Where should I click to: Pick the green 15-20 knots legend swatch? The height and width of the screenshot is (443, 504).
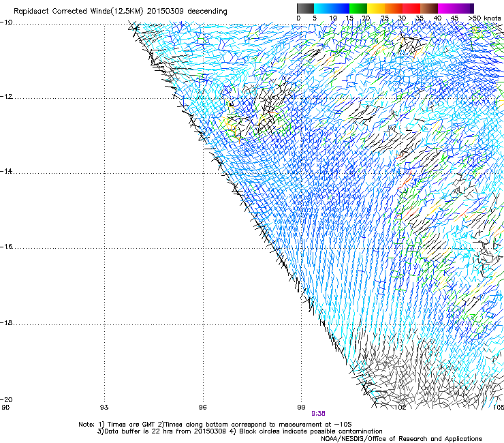358,8
